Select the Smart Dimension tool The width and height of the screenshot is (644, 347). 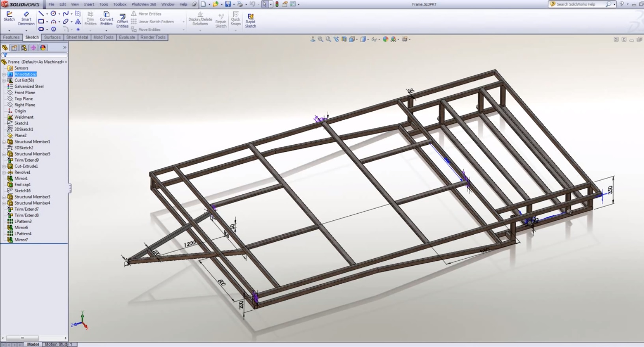[26, 19]
